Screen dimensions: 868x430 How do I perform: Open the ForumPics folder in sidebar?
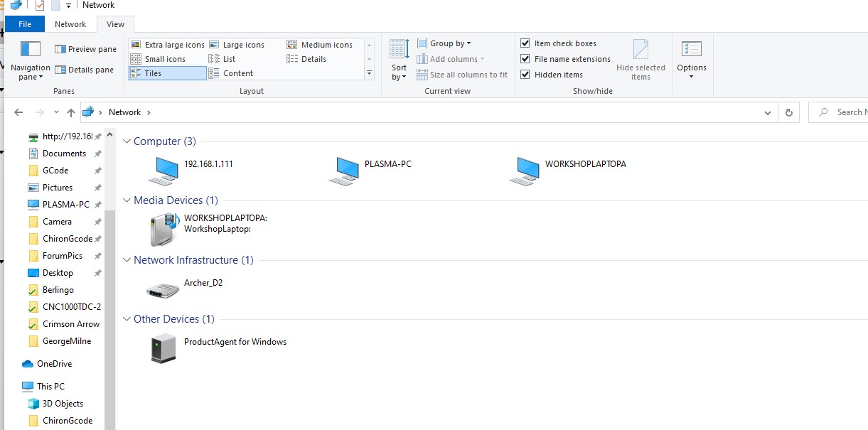coord(63,256)
